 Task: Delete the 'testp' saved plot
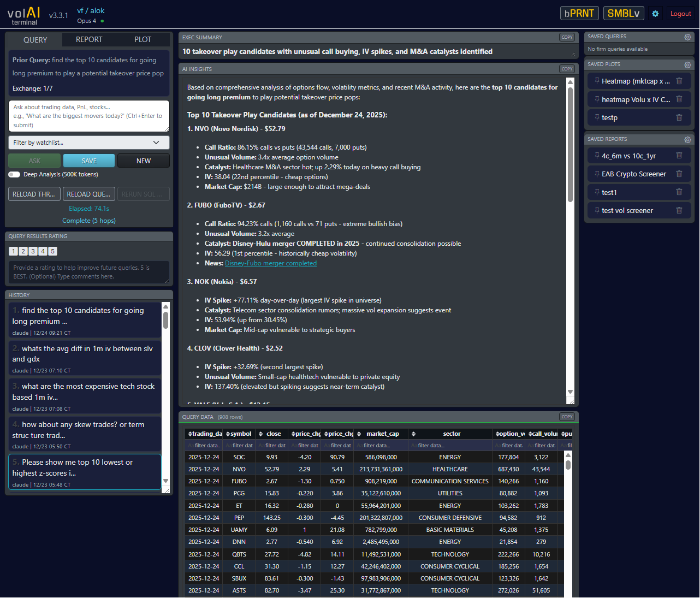(x=679, y=117)
